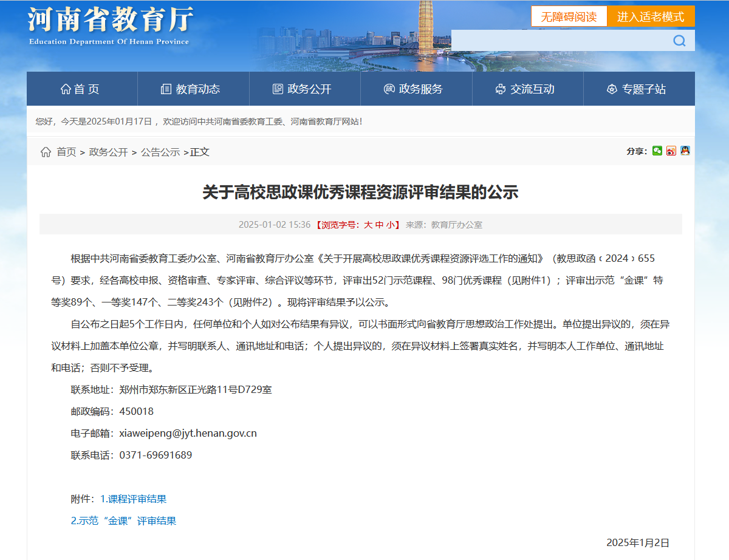Switch to 进入适老模式 elderly mode
This screenshot has width=729, height=560.
(651, 16)
